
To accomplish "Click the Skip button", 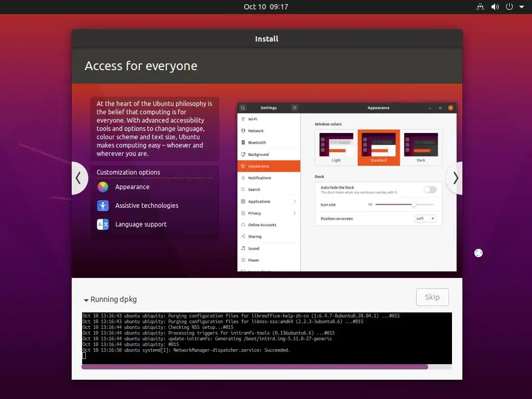I will tap(432, 297).
